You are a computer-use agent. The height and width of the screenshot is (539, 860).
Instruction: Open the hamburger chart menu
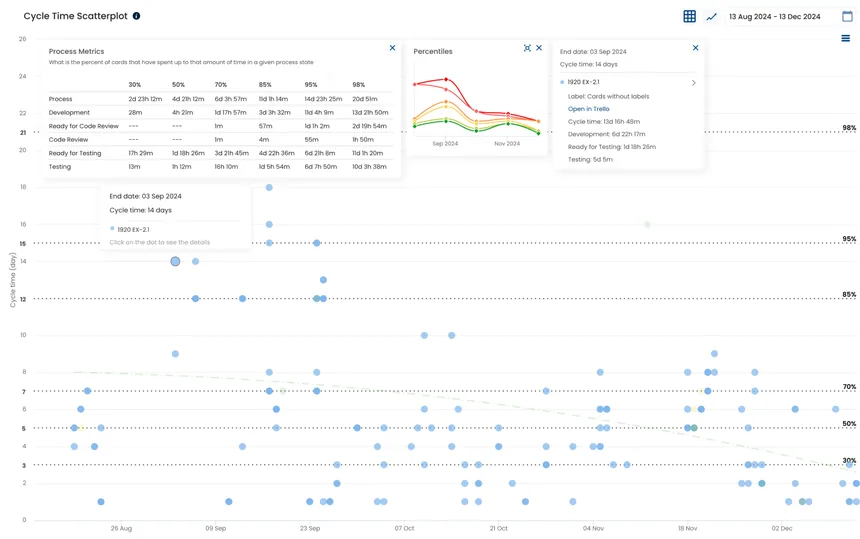[x=846, y=38]
